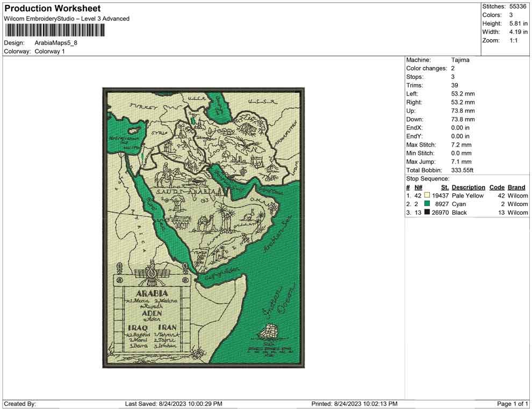Select the Tajima machine value
Screen dimensions: 532x409
click(460, 60)
